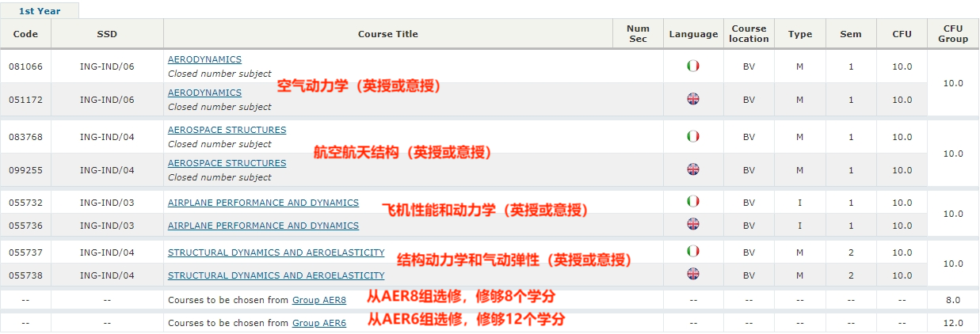
Task: Open STRUCTURAL DYNAMICS AND AEROELASTICITY link, code 055738
Action: [276, 275]
